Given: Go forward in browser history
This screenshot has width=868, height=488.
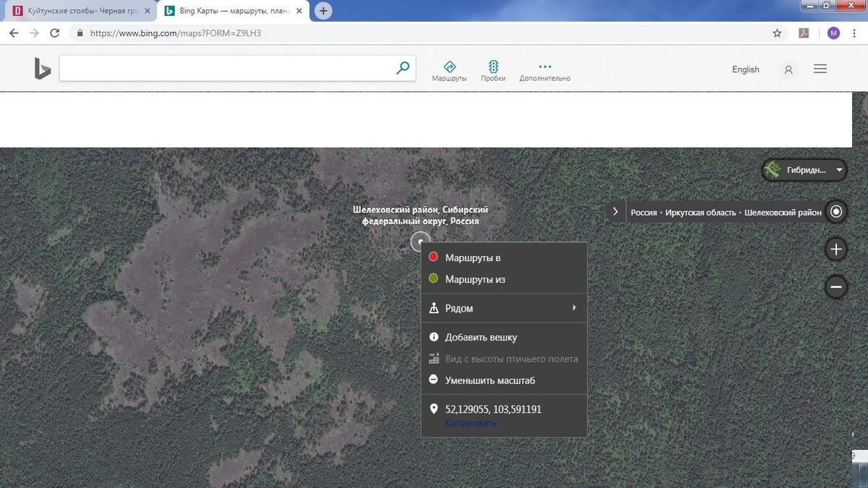Looking at the screenshot, I should pos(34,33).
